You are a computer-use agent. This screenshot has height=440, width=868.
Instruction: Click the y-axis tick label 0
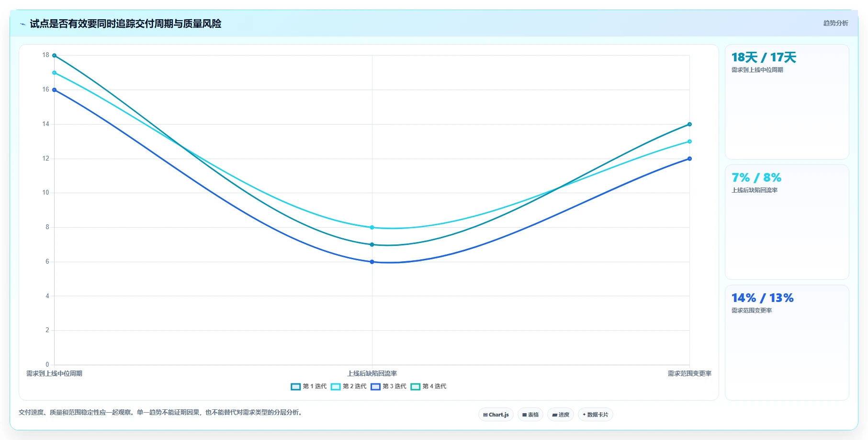click(47, 365)
